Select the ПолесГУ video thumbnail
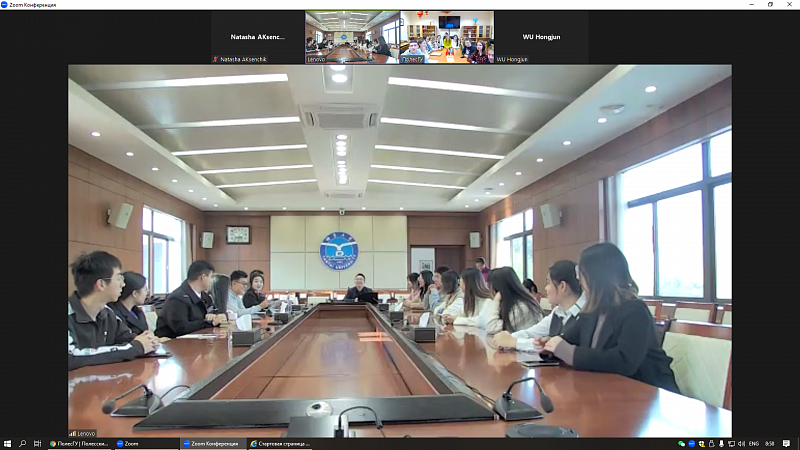The width and height of the screenshot is (800, 450). (446, 37)
